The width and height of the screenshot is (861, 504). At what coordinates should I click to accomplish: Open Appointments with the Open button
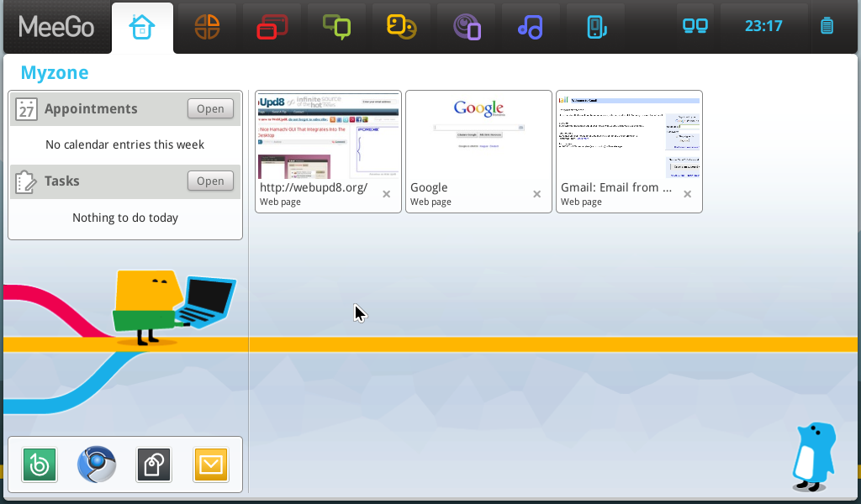pos(210,108)
